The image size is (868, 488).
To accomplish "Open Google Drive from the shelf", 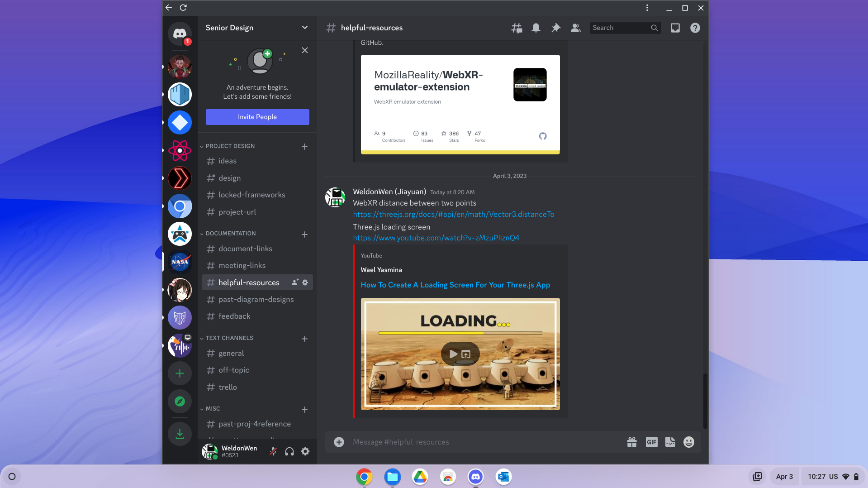I will coord(420,477).
